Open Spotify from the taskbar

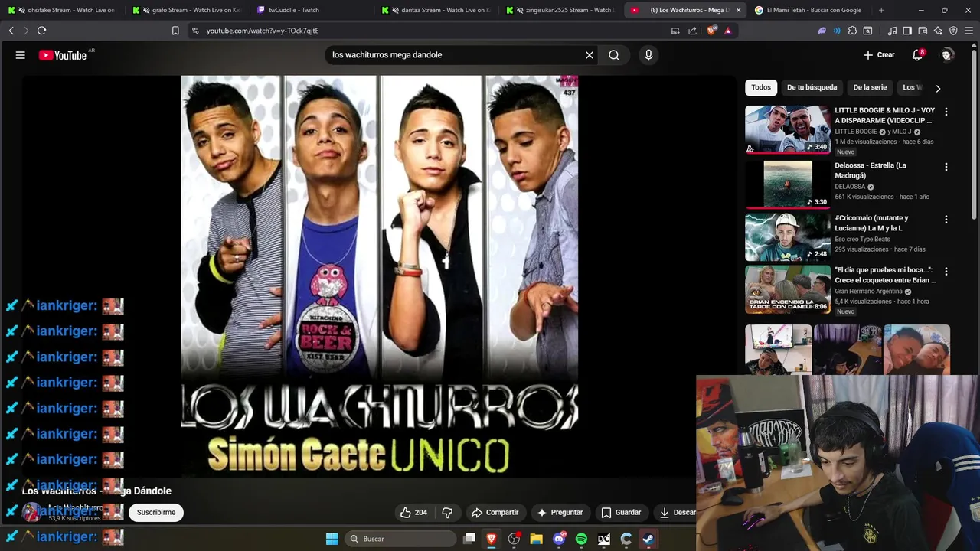[581, 539]
